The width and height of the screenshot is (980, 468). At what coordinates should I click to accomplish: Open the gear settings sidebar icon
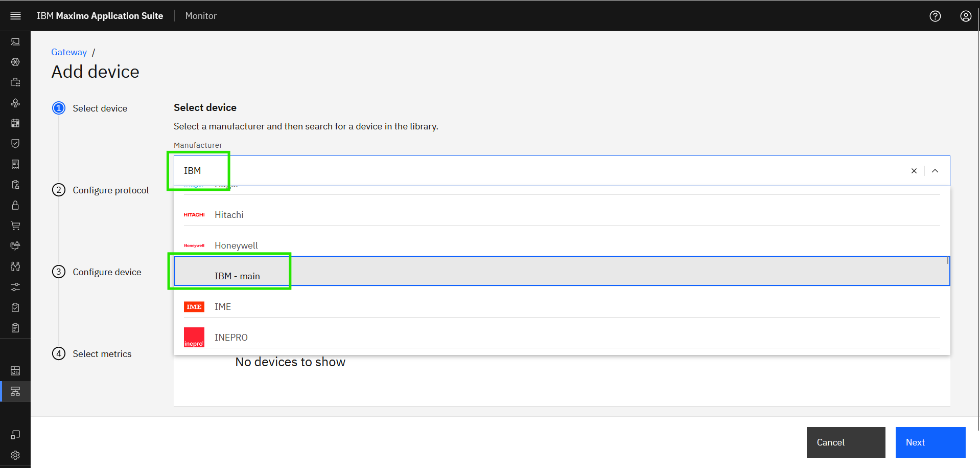pyautogui.click(x=15, y=455)
